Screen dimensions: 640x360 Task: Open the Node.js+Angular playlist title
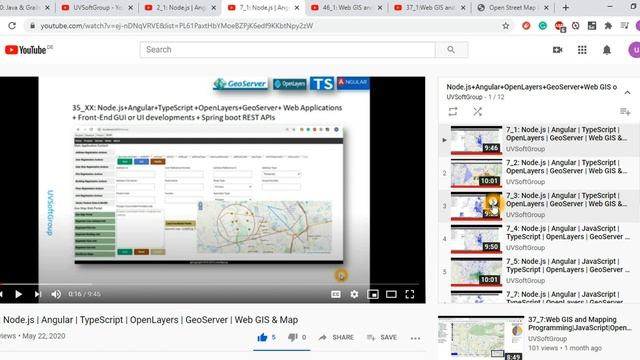tap(531, 87)
